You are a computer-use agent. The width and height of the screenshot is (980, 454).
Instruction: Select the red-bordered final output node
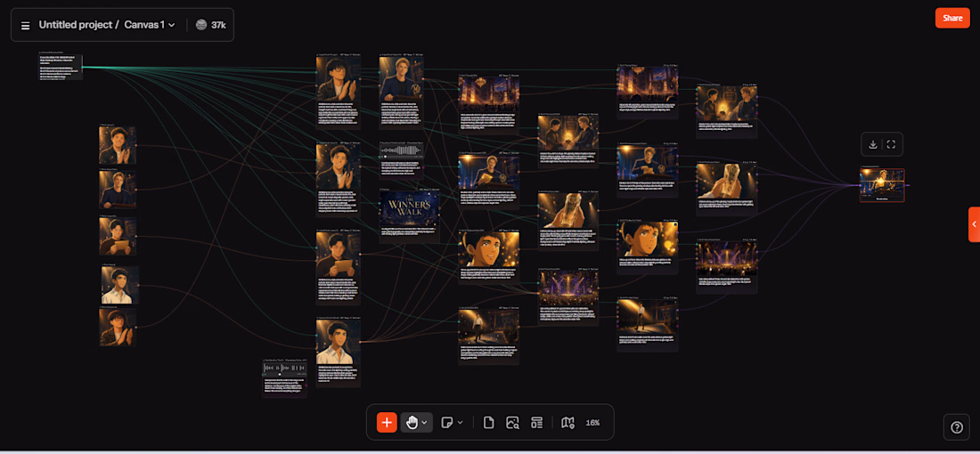click(882, 185)
